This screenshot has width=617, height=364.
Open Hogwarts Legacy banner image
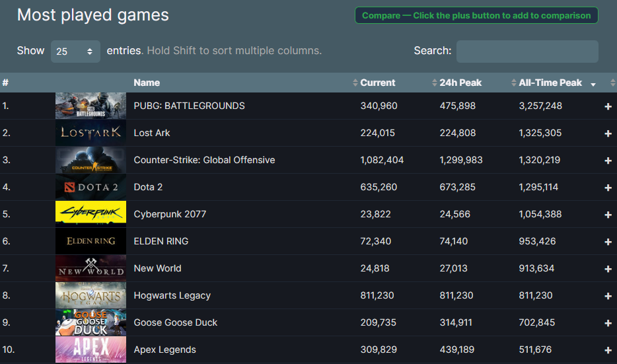coord(91,295)
